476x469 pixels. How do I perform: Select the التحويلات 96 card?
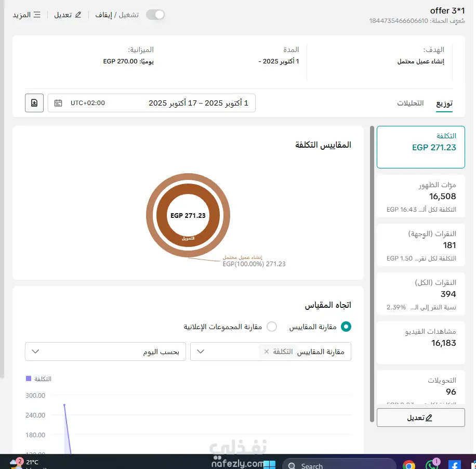421,387
